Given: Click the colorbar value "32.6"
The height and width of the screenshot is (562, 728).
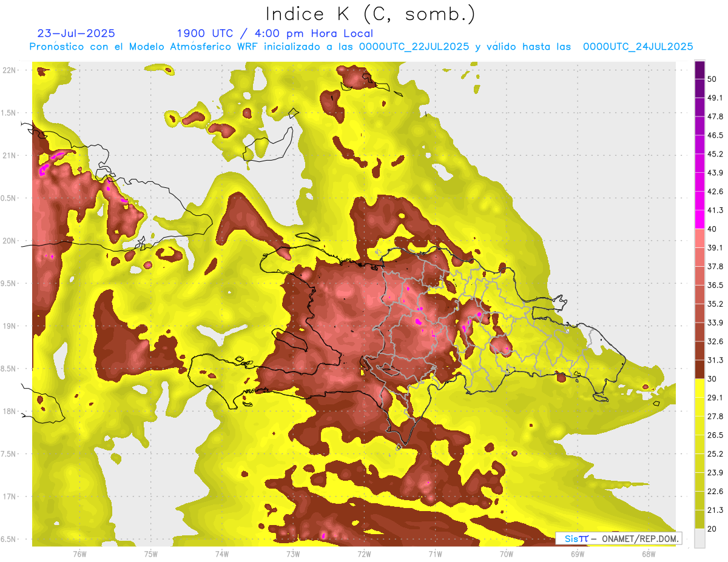Looking at the screenshot, I should pyautogui.click(x=715, y=341).
